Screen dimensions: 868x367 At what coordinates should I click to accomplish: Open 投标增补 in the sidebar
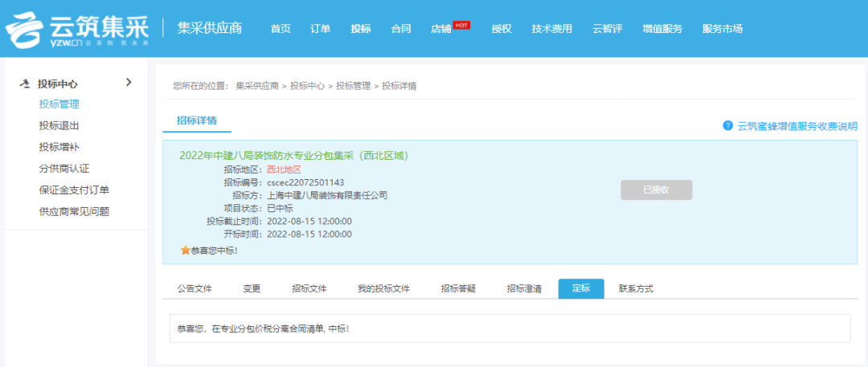(x=59, y=147)
